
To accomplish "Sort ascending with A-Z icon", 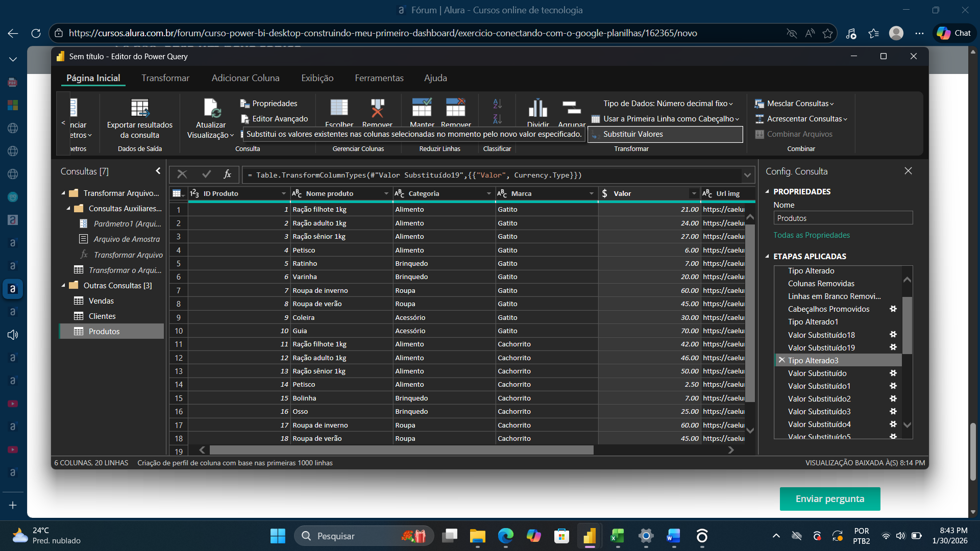I will [x=497, y=104].
